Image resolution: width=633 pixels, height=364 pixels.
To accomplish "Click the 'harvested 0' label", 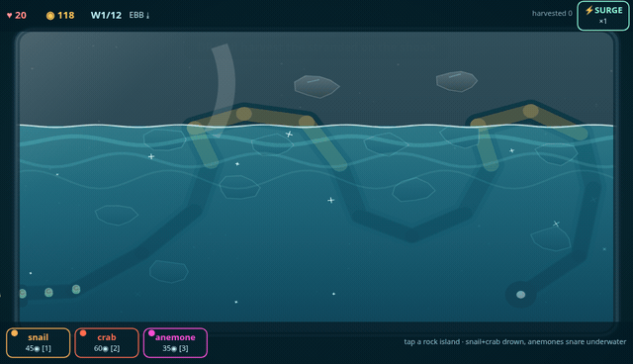I will click(x=552, y=13).
